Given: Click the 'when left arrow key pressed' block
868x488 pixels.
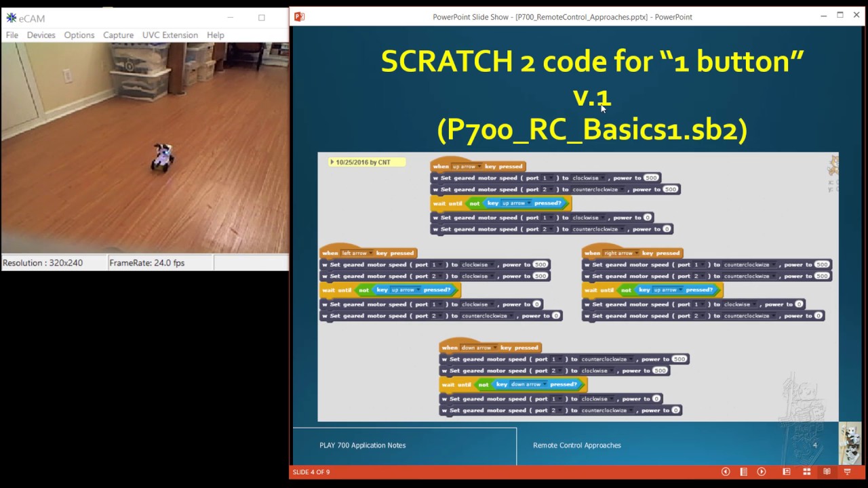Looking at the screenshot, I should pyautogui.click(x=368, y=251).
